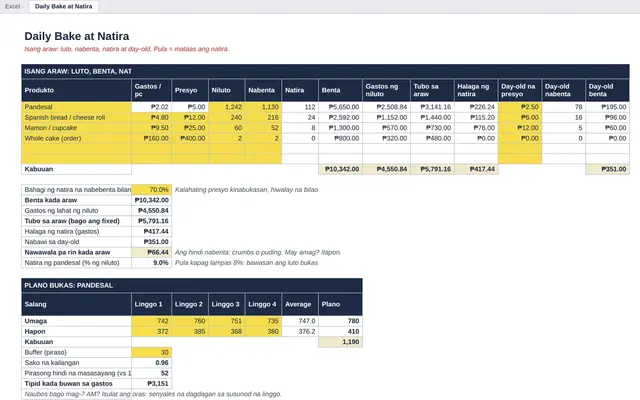
Task: Select Umaga Linggo 1 value 742
Action: [x=151, y=321]
